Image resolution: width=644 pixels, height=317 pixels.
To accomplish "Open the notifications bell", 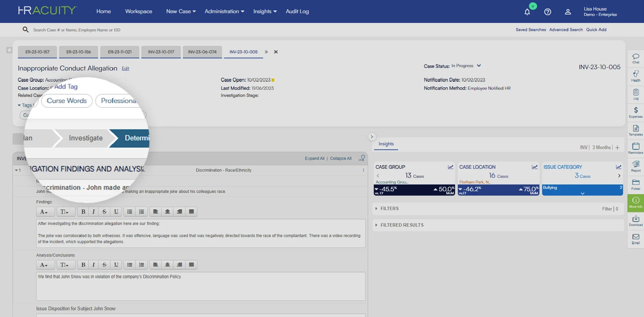I will 527,12.
